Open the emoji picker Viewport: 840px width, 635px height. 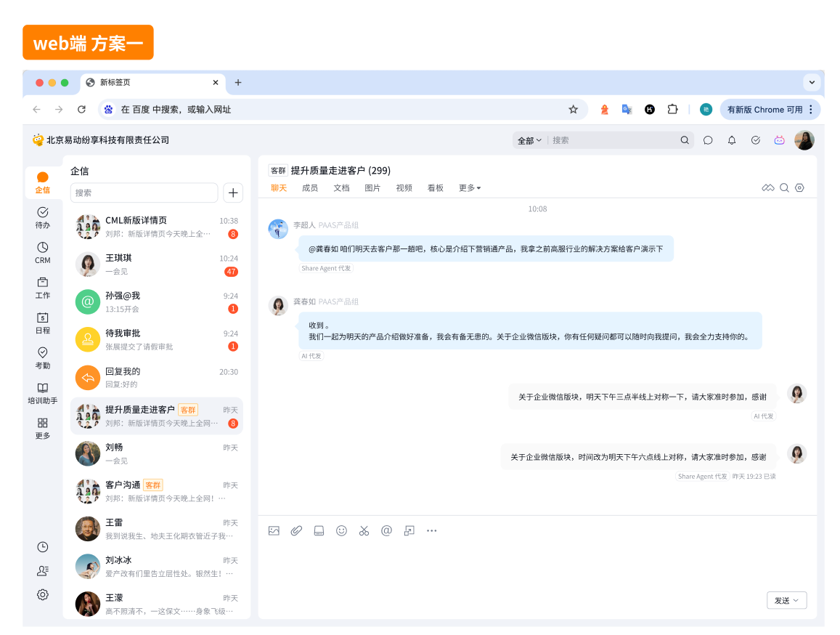341,531
